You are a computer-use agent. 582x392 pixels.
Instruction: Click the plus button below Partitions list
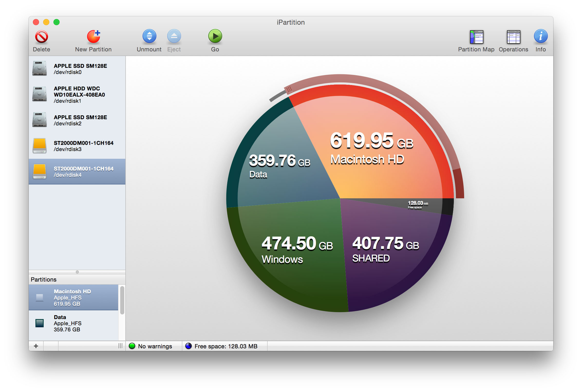(36, 346)
